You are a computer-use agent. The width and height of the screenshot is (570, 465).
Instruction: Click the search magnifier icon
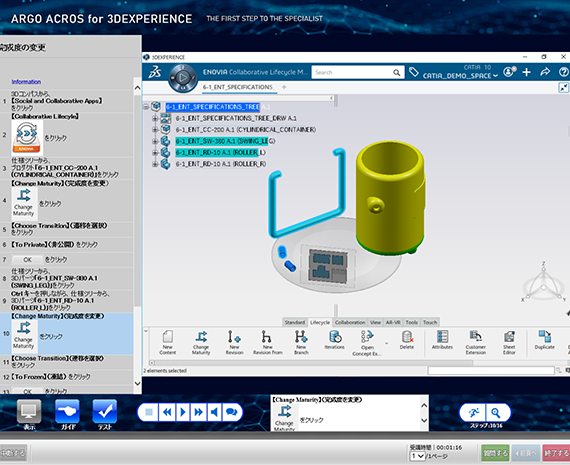(x=397, y=73)
